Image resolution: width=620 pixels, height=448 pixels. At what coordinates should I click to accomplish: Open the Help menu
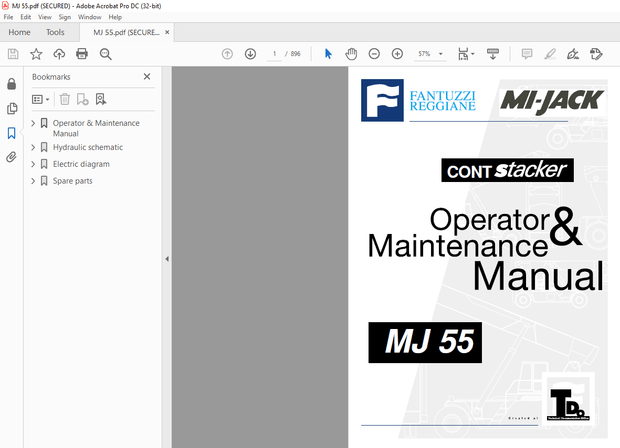(115, 17)
